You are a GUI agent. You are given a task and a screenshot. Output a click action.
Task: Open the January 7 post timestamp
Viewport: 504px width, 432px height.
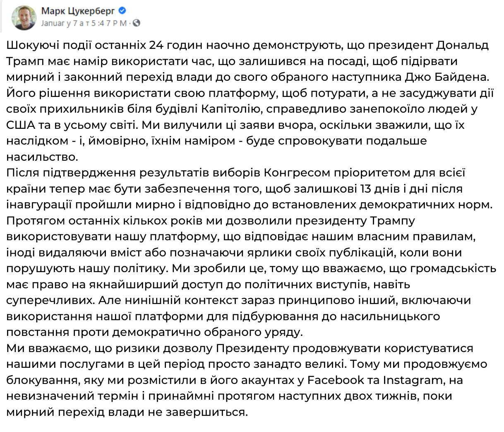click(x=85, y=23)
